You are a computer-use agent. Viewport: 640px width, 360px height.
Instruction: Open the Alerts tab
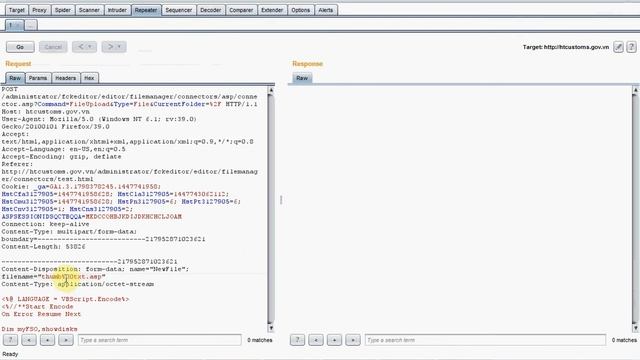tap(326, 10)
